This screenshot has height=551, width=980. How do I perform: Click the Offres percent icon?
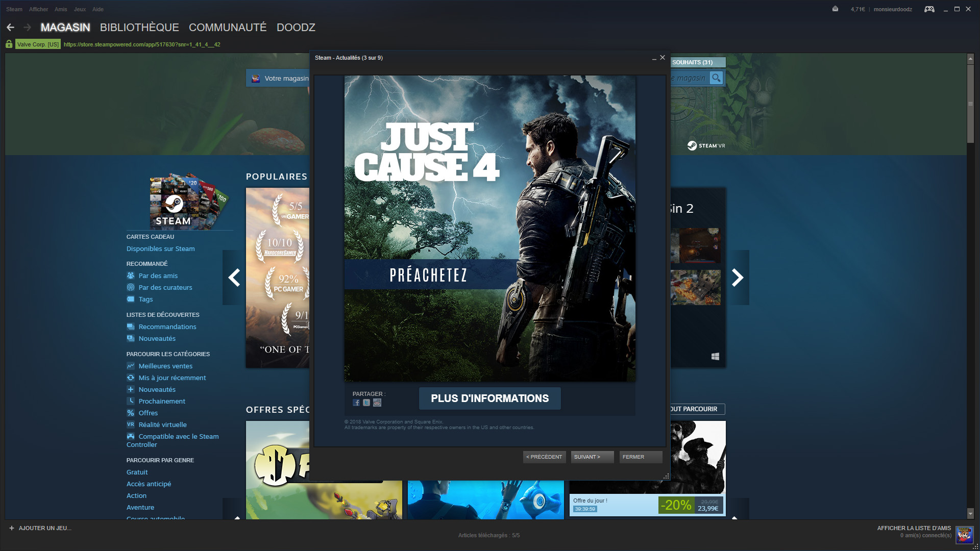point(131,413)
